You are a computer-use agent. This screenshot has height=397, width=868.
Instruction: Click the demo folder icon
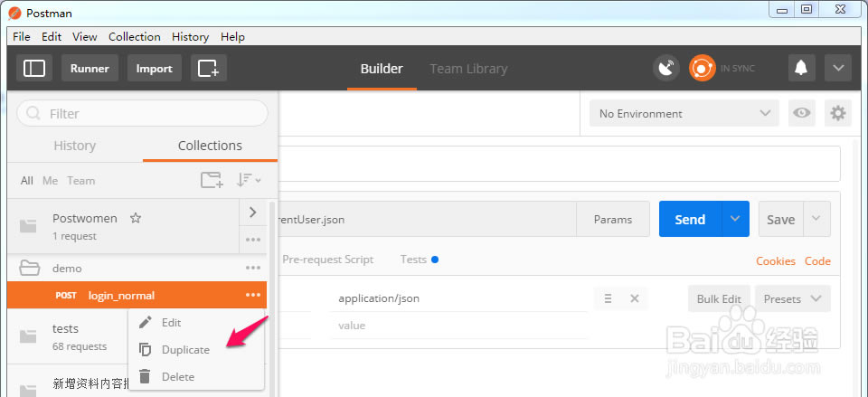[29, 269]
